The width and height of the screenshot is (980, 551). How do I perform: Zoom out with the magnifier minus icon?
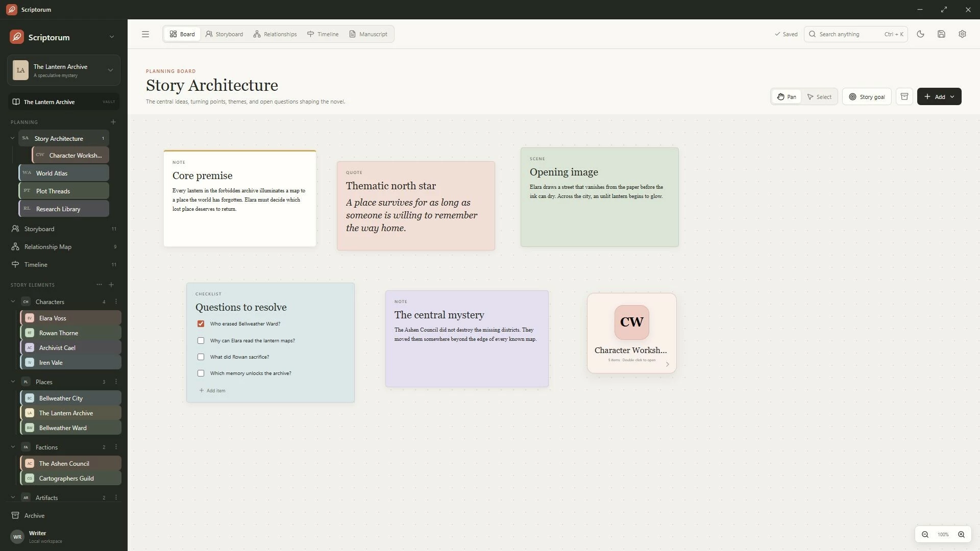(x=925, y=535)
